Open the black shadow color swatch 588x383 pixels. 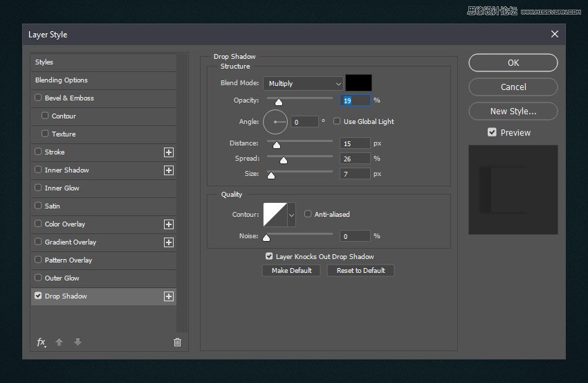tap(358, 83)
